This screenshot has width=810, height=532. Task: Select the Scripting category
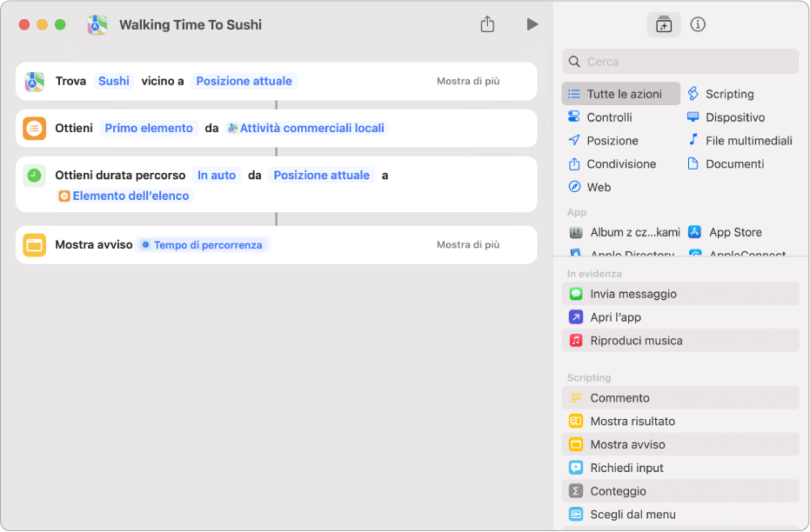pyautogui.click(x=728, y=94)
